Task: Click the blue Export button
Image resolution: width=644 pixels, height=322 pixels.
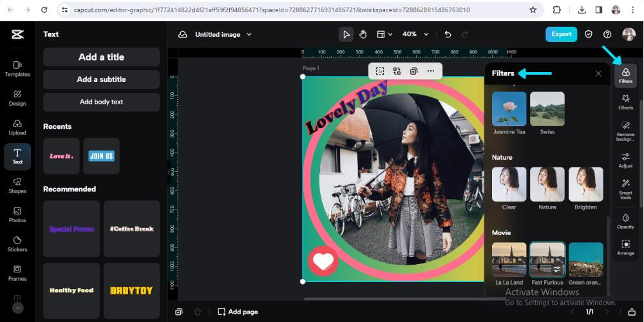Action: [x=561, y=35]
